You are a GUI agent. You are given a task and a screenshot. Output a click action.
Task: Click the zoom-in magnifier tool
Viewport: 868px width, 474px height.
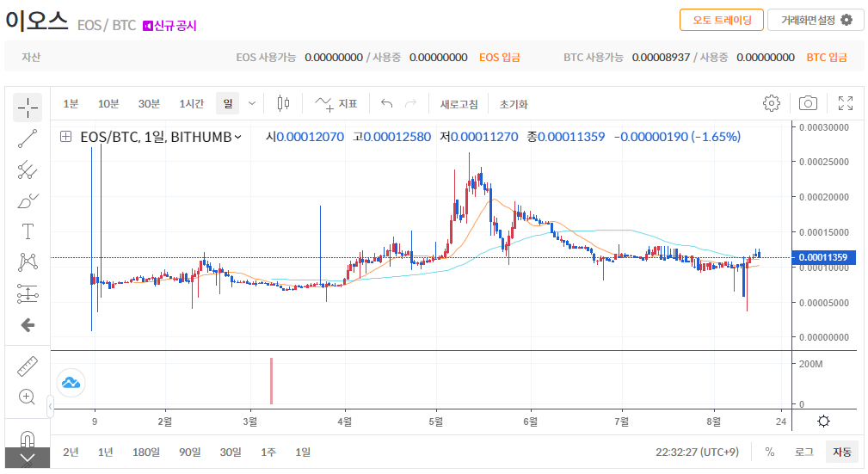(x=28, y=397)
